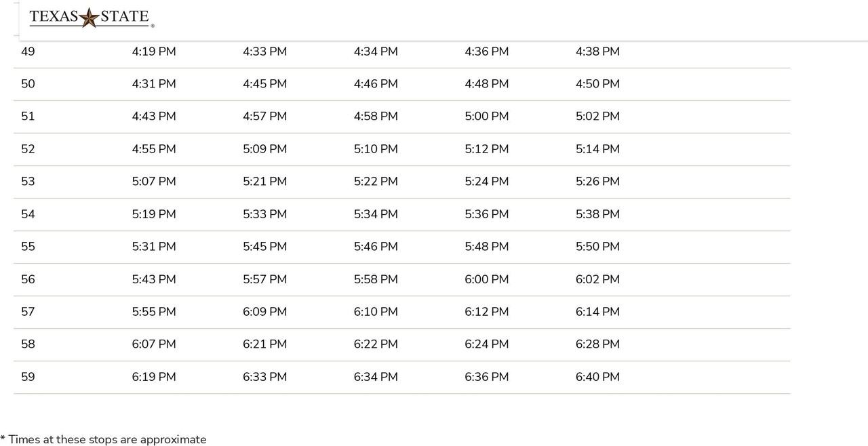This screenshot has width=868, height=446.
Task: Select the 5:22 PM time cell
Action: click(376, 182)
